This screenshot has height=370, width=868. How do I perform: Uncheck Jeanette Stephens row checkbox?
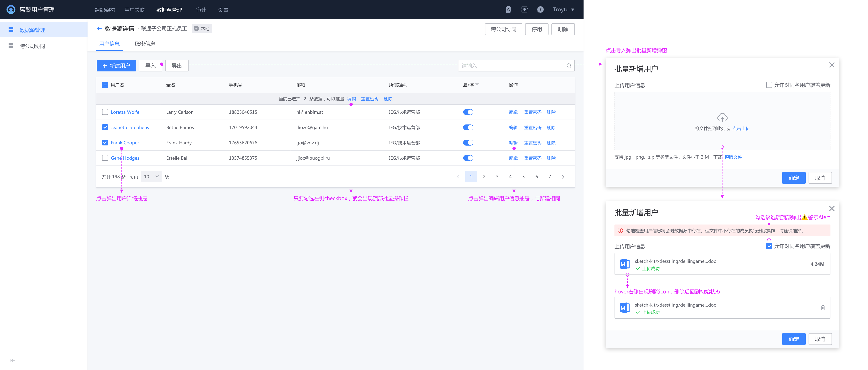click(x=105, y=127)
